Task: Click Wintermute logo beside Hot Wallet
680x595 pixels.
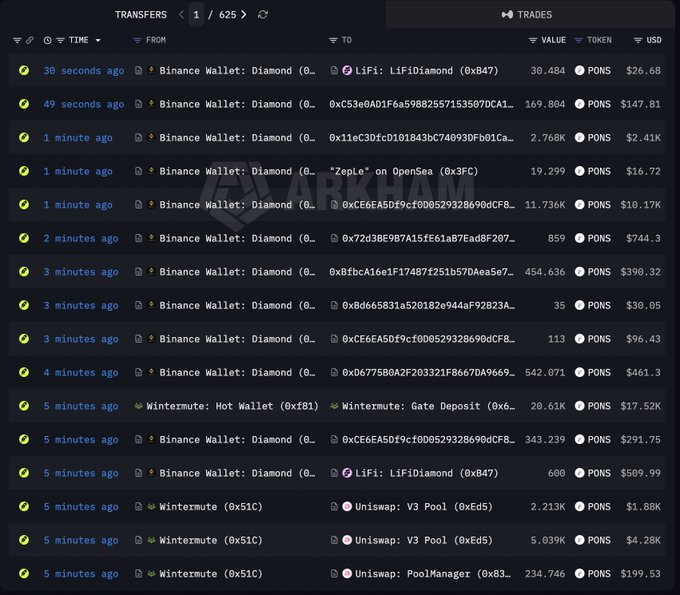Action: click(x=138, y=406)
